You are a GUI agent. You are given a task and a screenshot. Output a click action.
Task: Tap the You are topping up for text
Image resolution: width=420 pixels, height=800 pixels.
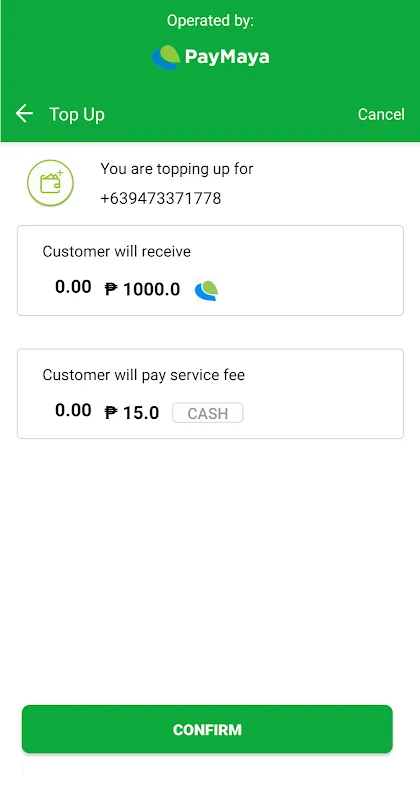tap(177, 169)
